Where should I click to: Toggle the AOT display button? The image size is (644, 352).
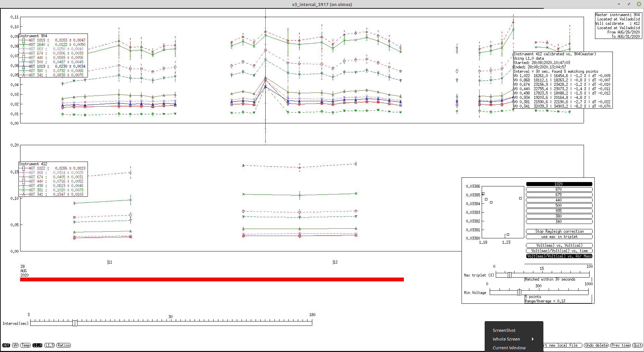click(6, 345)
